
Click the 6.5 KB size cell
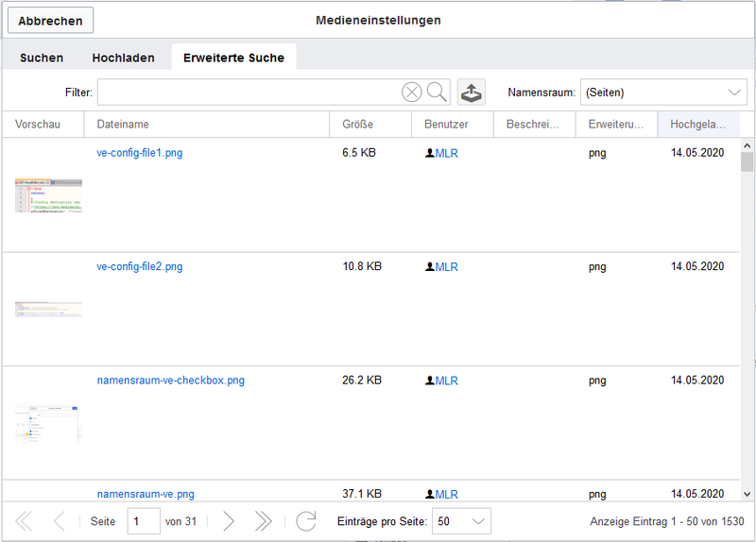point(359,153)
